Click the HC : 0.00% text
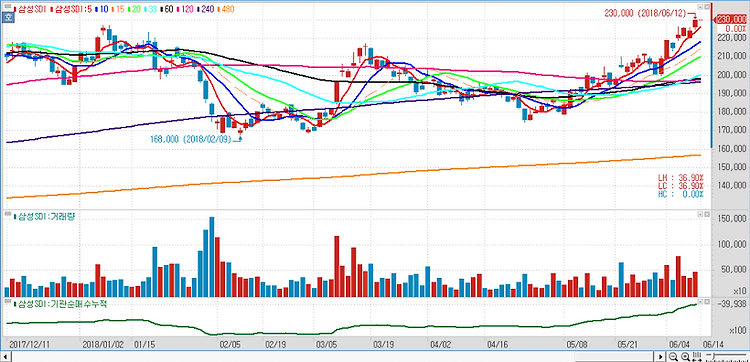The width and height of the screenshot is (750, 362). tap(680, 194)
